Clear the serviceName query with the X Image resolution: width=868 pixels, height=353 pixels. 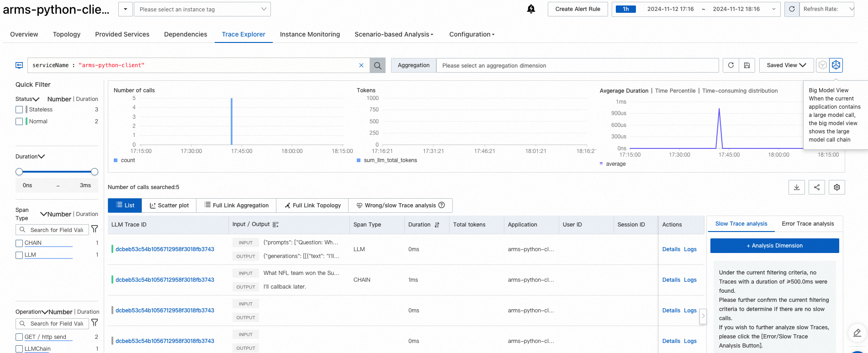tap(361, 65)
